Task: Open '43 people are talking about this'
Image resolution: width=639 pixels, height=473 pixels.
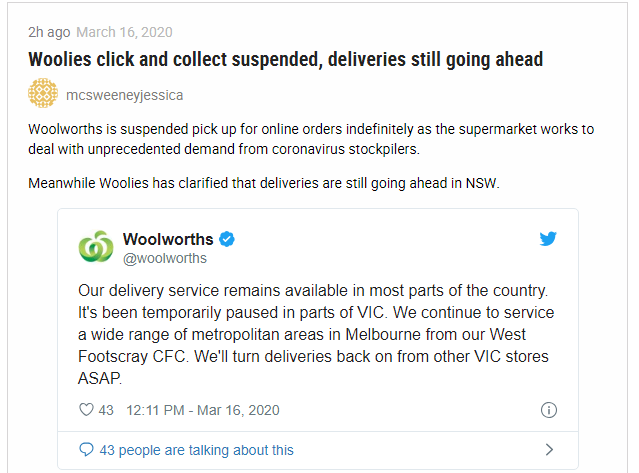Action: [x=196, y=450]
